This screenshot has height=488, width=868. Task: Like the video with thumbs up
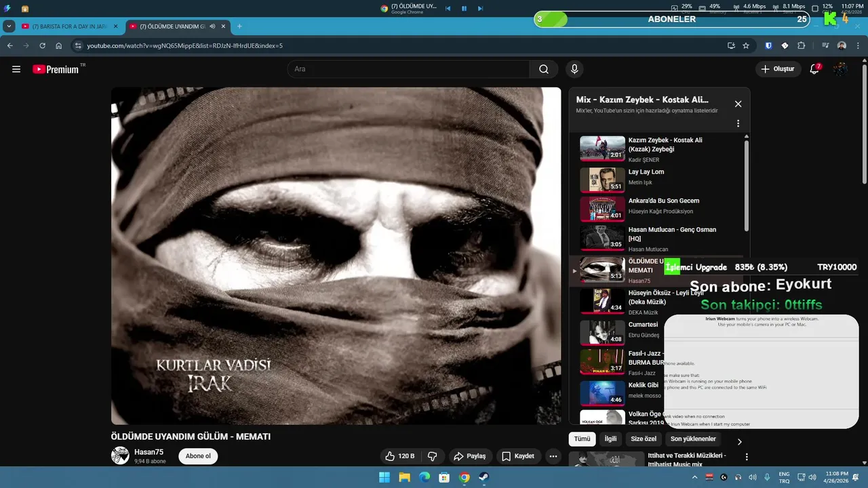[x=399, y=456]
